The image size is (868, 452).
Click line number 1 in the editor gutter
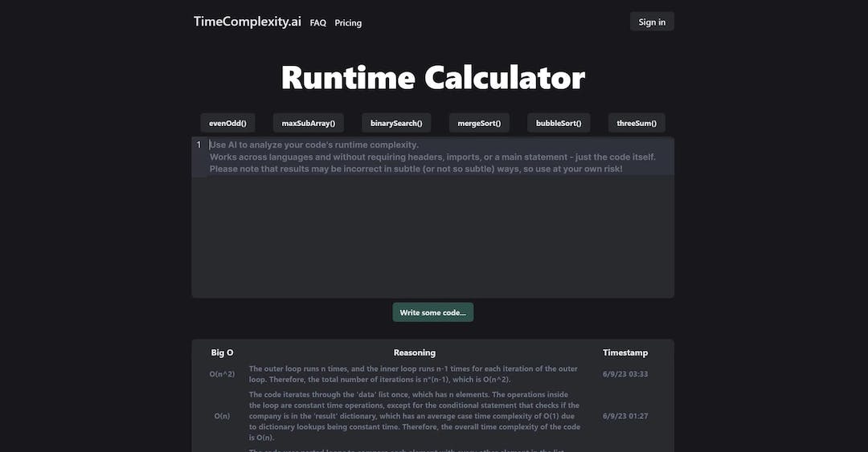pos(199,145)
